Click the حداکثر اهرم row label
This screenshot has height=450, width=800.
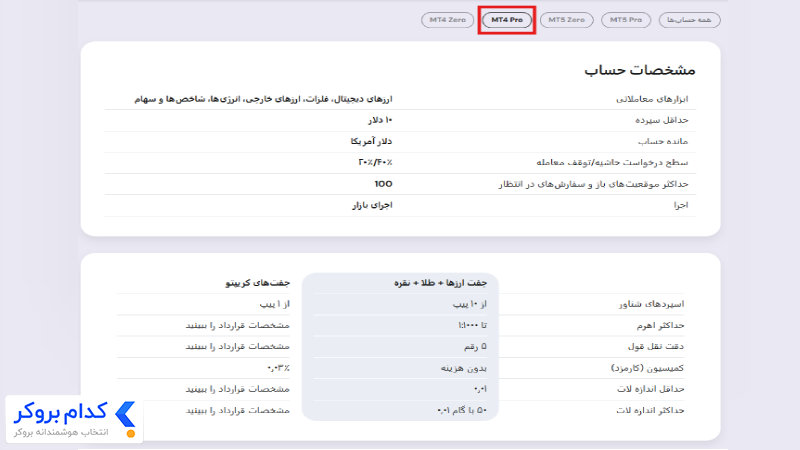click(x=660, y=326)
